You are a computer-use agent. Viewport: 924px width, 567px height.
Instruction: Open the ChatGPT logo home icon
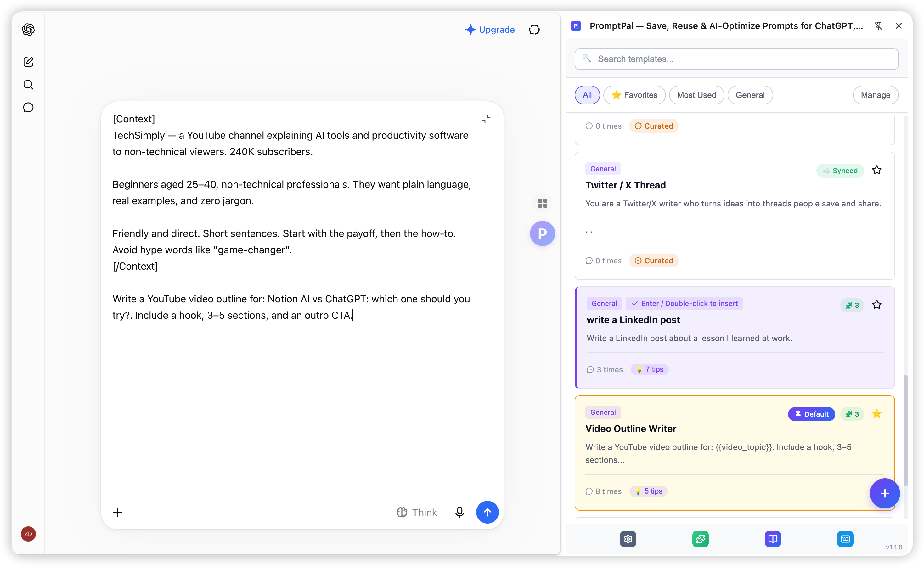28,29
